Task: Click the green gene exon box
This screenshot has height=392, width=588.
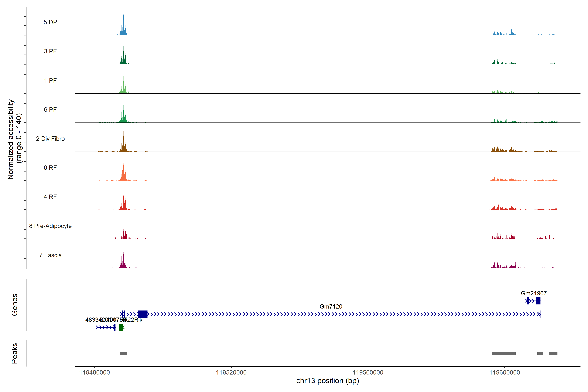Action: click(121, 327)
